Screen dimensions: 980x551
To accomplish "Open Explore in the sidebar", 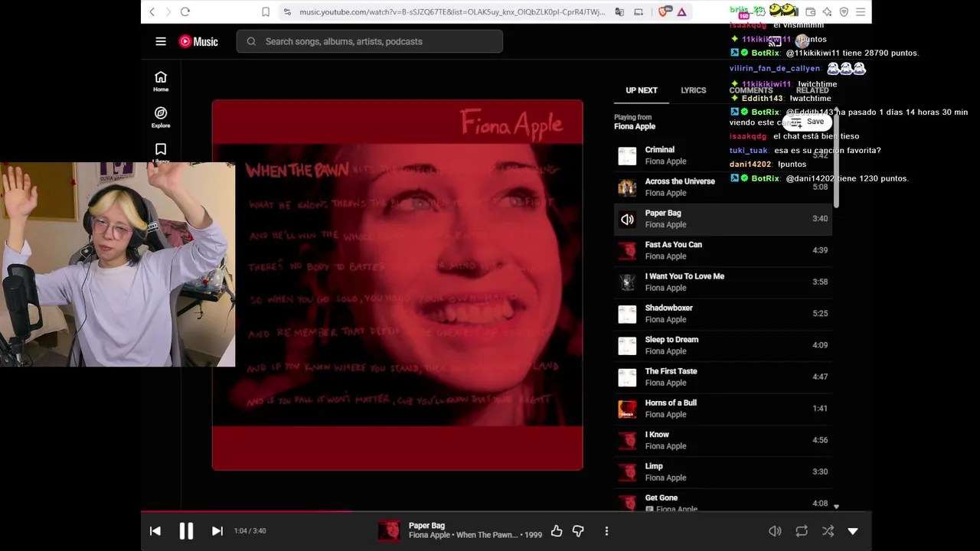I will click(161, 117).
